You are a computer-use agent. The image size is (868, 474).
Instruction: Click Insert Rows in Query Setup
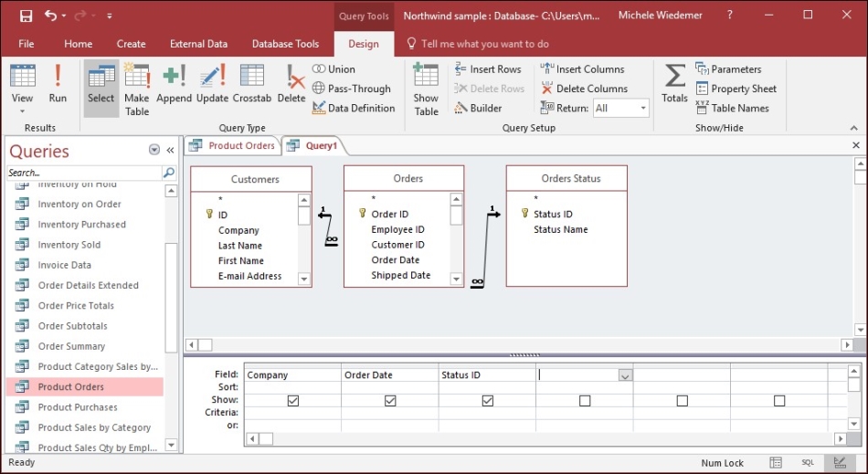(x=488, y=69)
